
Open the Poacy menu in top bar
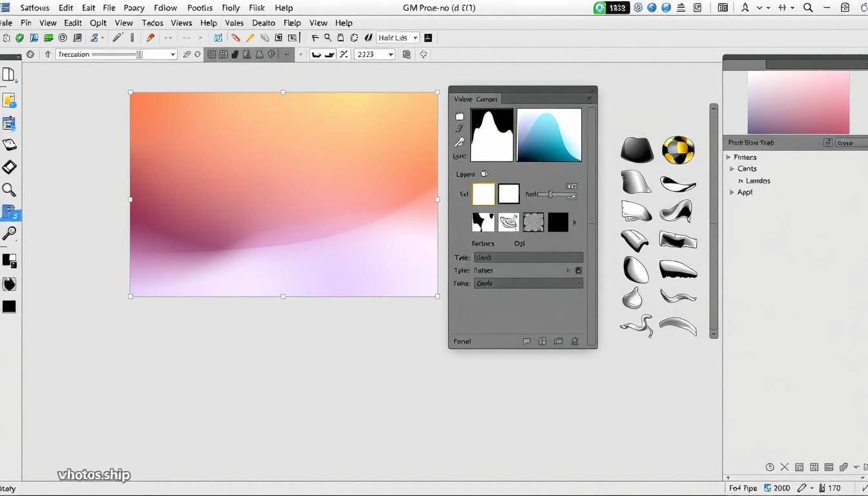[x=134, y=8]
